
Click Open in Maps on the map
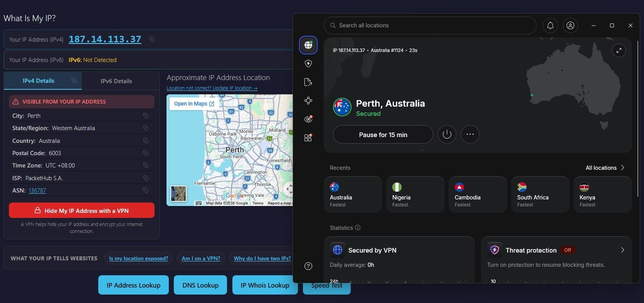(194, 104)
